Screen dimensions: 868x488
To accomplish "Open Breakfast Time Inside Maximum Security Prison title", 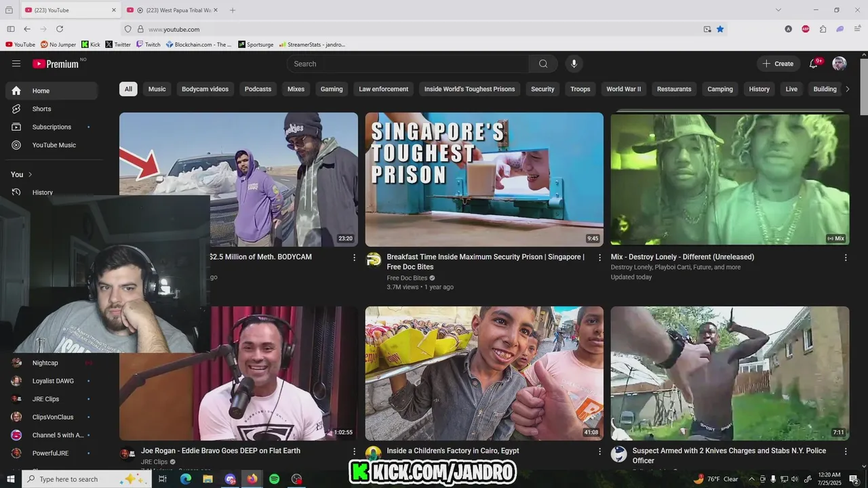I will 486,262.
